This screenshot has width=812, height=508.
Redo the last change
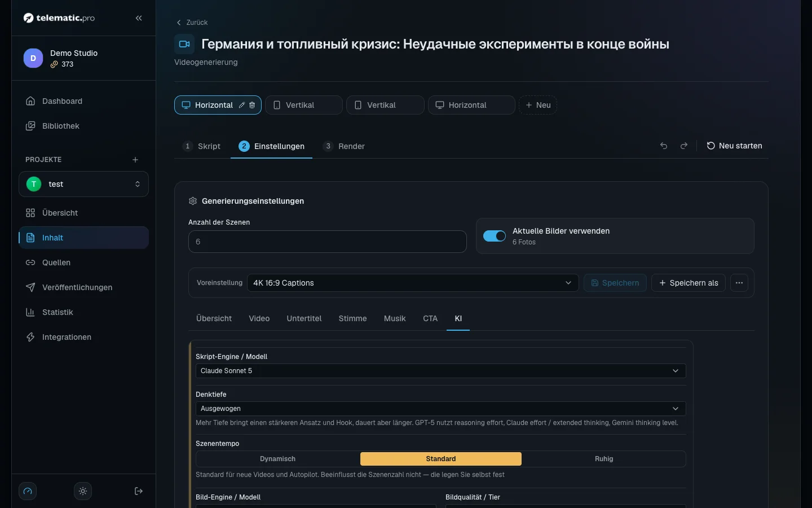point(684,146)
